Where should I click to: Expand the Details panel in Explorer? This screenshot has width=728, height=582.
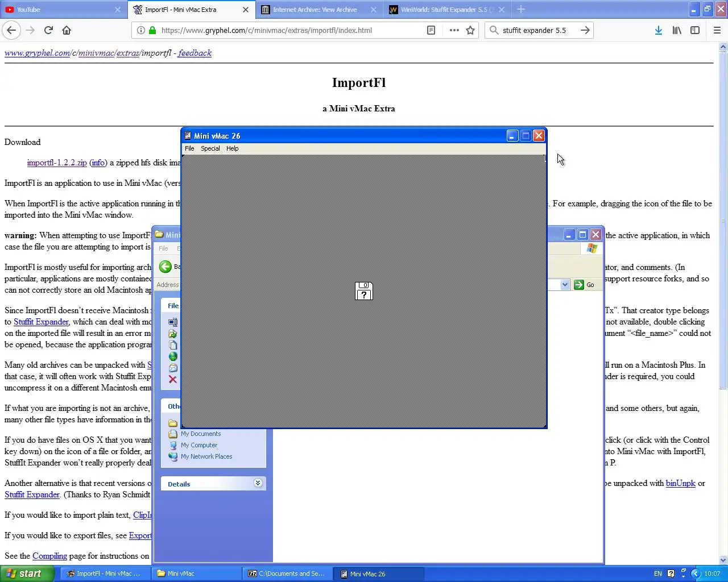tap(258, 483)
